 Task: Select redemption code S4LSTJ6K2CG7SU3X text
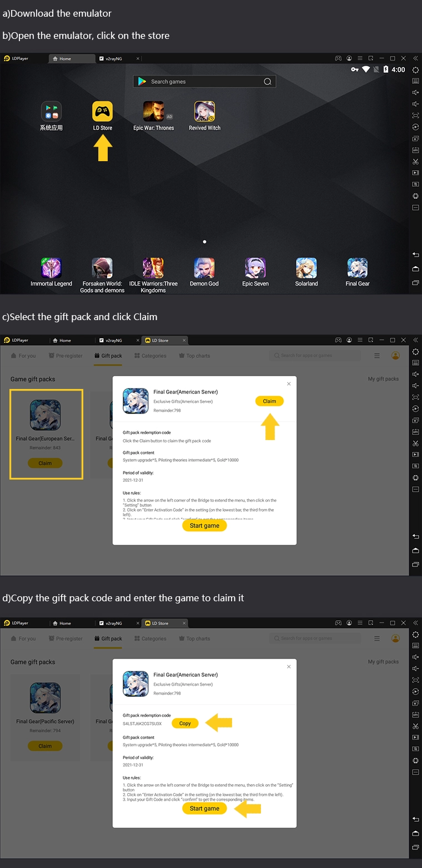pyautogui.click(x=142, y=724)
